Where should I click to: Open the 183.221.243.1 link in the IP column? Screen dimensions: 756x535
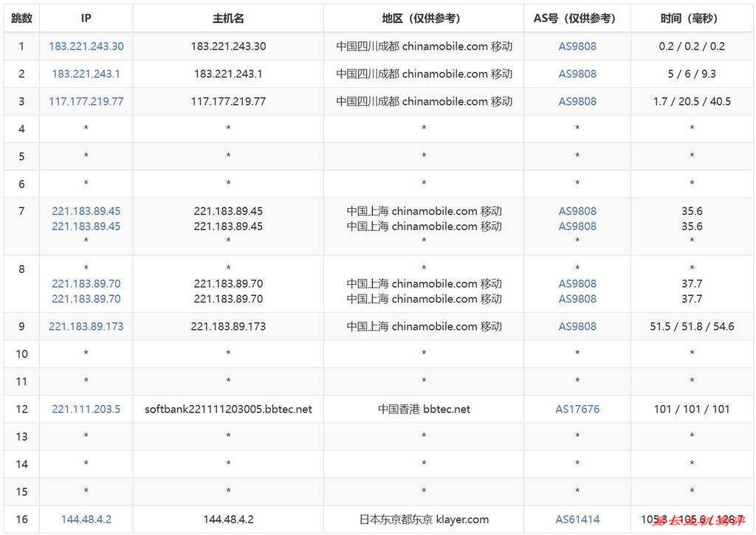[86, 74]
